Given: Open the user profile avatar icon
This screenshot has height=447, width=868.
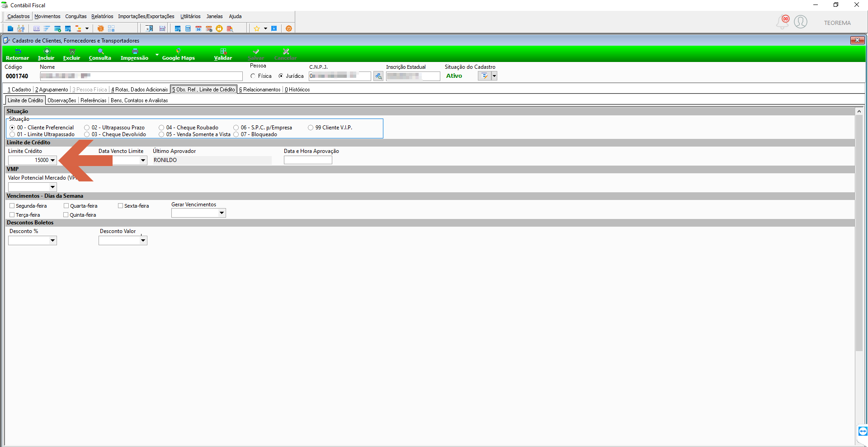Looking at the screenshot, I should (x=801, y=22).
